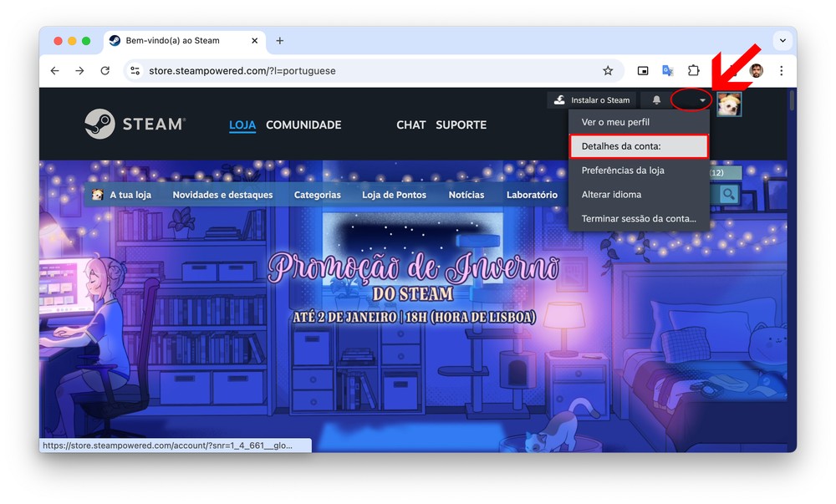
Task: Click the browser back arrow
Action: (55, 71)
